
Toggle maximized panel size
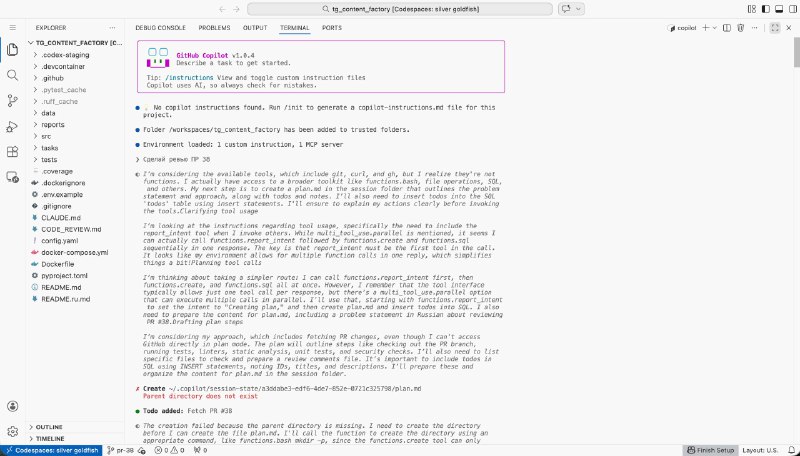coord(775,28)
